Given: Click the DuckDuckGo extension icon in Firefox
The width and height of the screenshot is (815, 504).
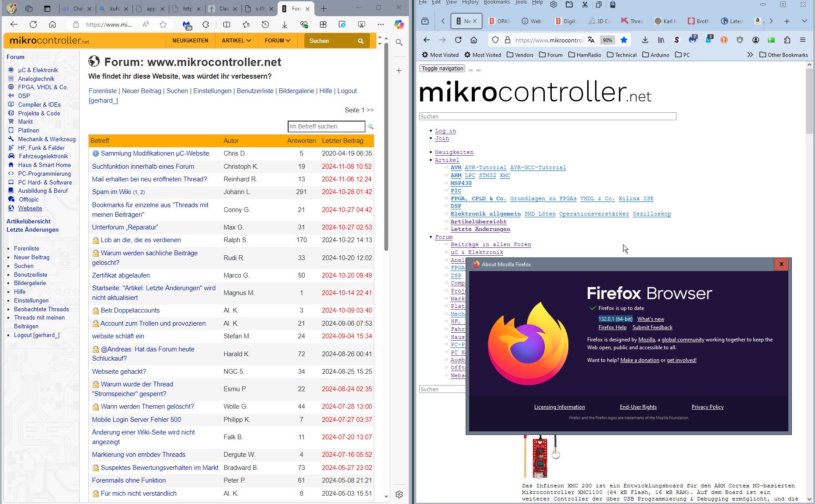Looking at the screenshot, I should (x=724, y=40).
